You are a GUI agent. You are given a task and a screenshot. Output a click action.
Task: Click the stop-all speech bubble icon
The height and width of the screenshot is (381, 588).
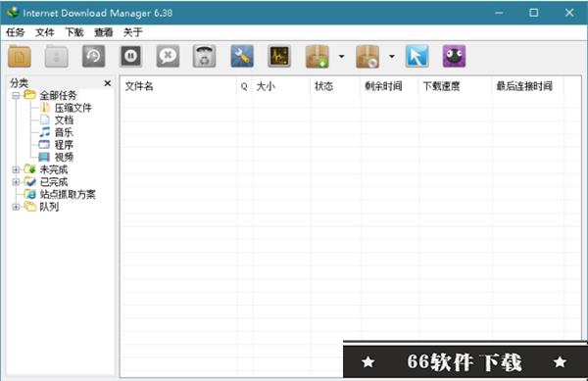pyautogui.click(x=168, y=56)
